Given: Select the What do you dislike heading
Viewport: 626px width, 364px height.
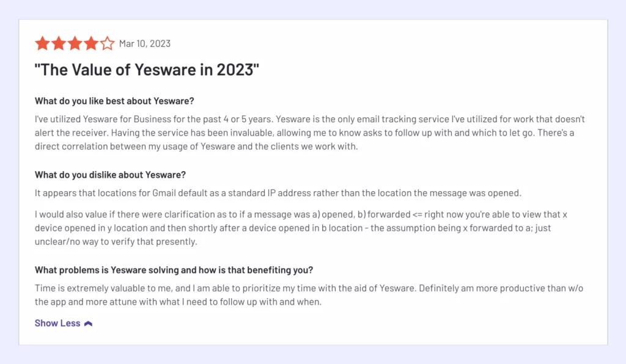Looking at the screenshot, I should pyautogui.click(x=110, y=175).
